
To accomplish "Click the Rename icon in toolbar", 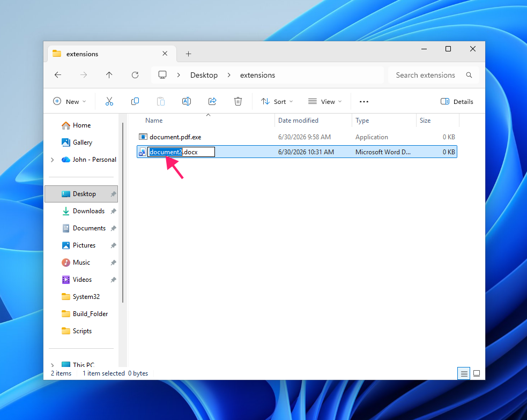I will pos(187,101).
